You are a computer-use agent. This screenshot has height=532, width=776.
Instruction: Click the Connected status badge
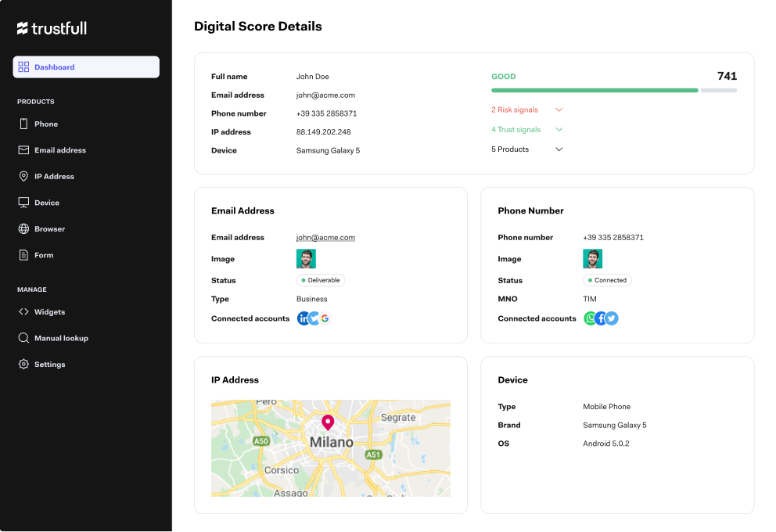click(x=607, y=280)
